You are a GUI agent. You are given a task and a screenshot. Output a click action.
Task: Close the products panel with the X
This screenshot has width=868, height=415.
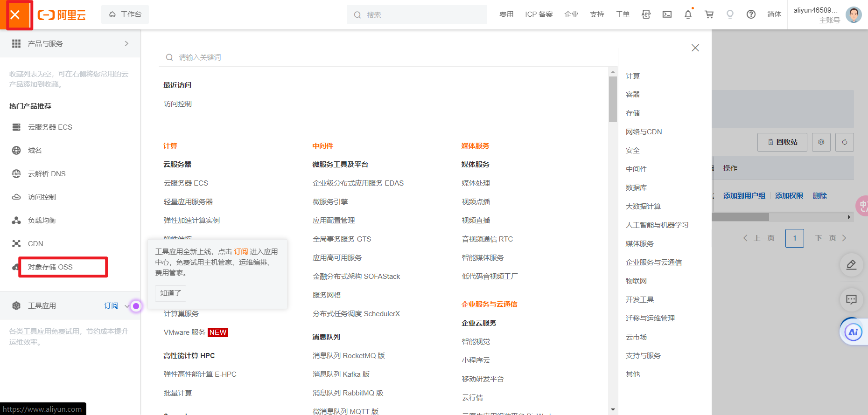[695, 48]
